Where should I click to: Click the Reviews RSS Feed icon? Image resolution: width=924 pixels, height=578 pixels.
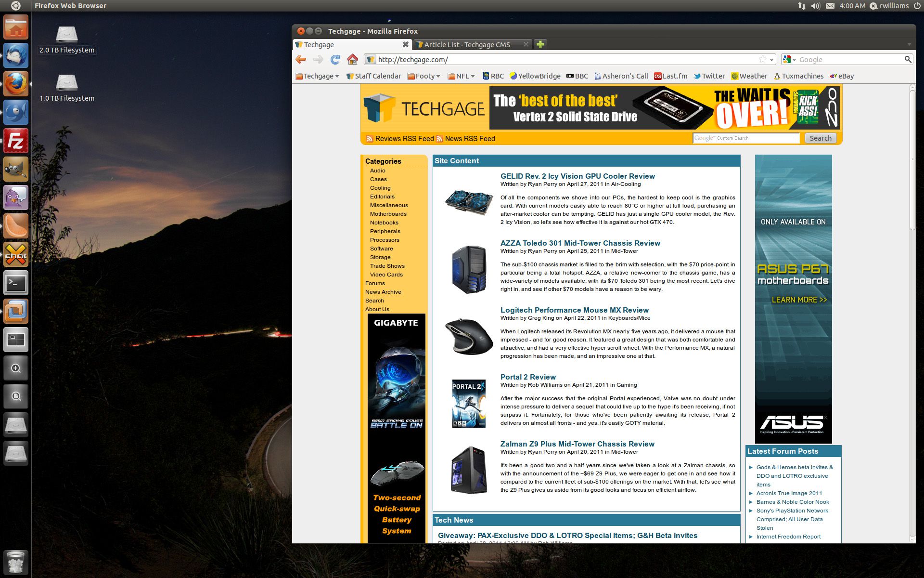pos(370,139)
